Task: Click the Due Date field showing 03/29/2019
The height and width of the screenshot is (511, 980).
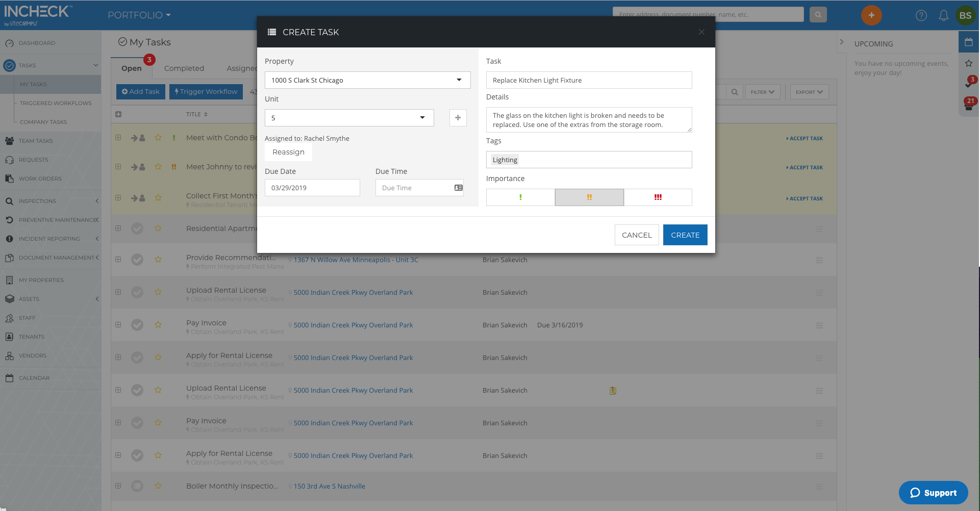Action: pyautogui.click(x=312, y=188)
